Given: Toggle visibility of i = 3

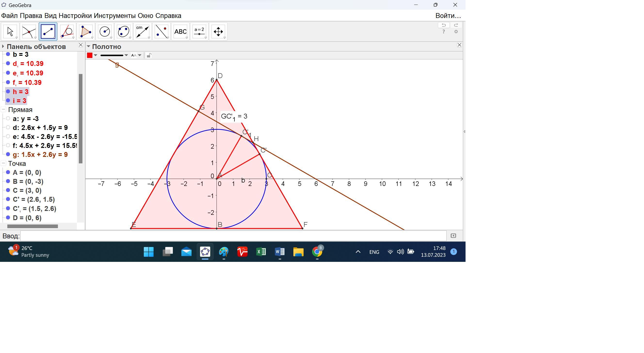Looking at the screenshot, I should point(8,101).
